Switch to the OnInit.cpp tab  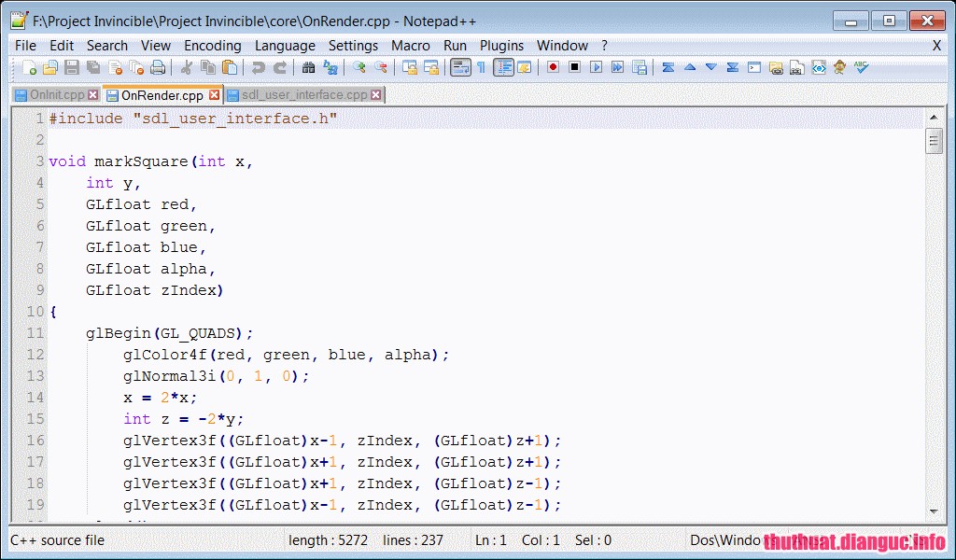[x=57, y=95]
